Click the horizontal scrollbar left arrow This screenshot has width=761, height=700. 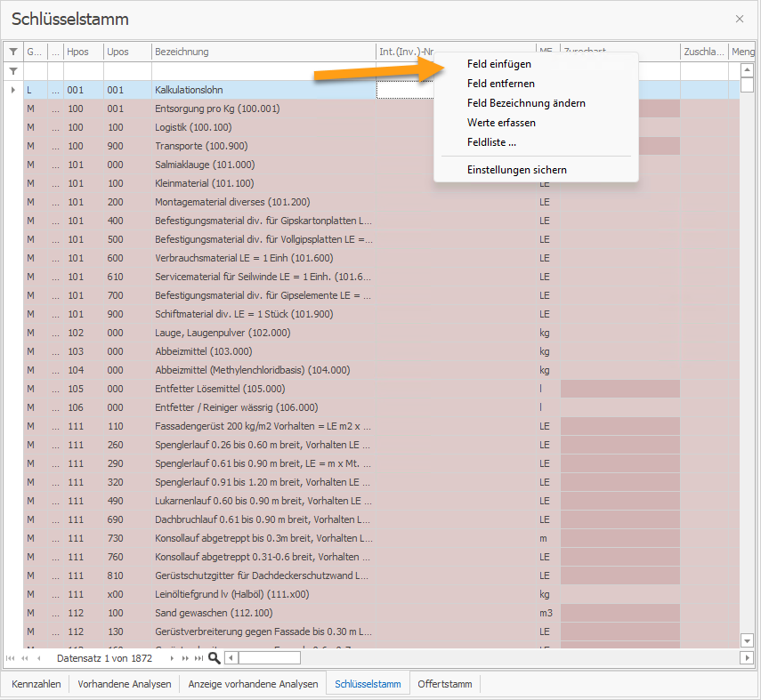tap(231, 658)
